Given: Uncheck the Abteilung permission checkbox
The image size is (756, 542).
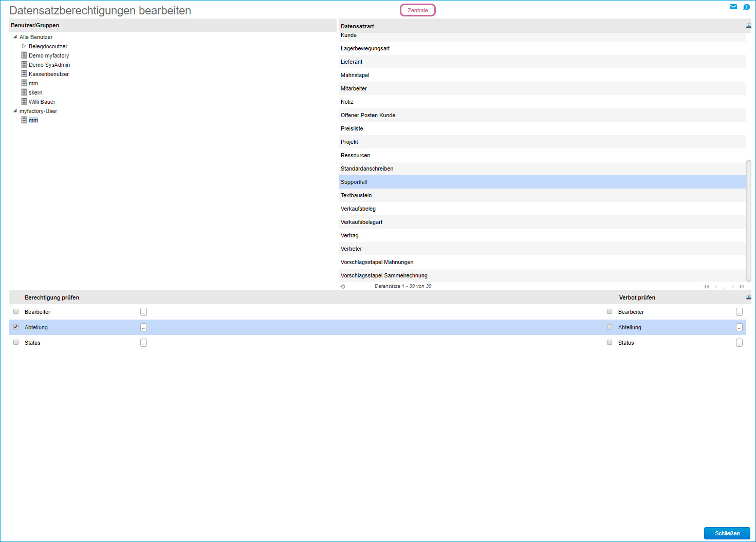Looking at the screenshot, I should coord(16,327).
